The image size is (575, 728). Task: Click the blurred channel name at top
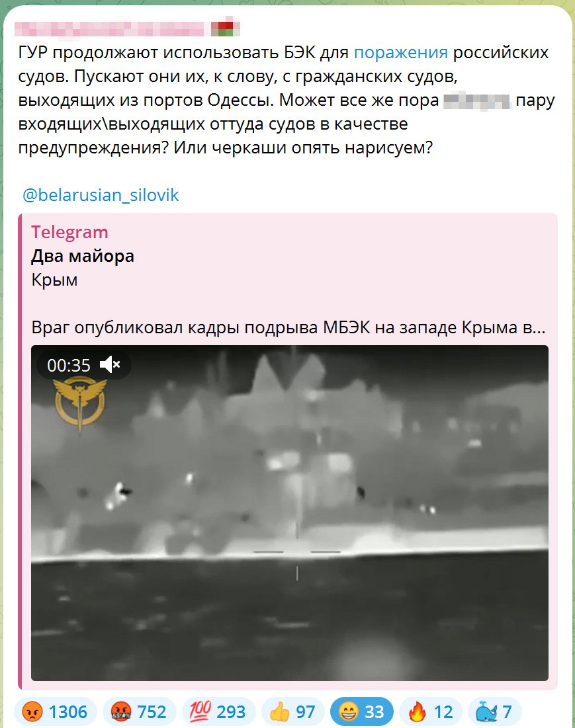pos(110,28)
